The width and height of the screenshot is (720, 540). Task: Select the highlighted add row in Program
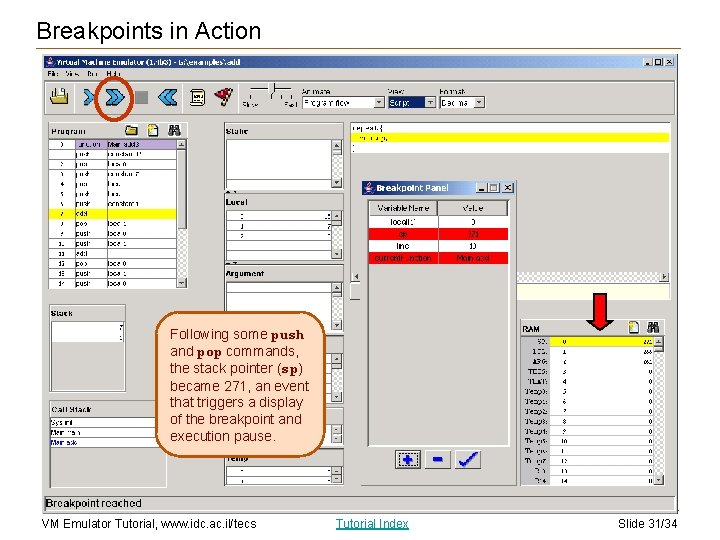click(112, 214)
